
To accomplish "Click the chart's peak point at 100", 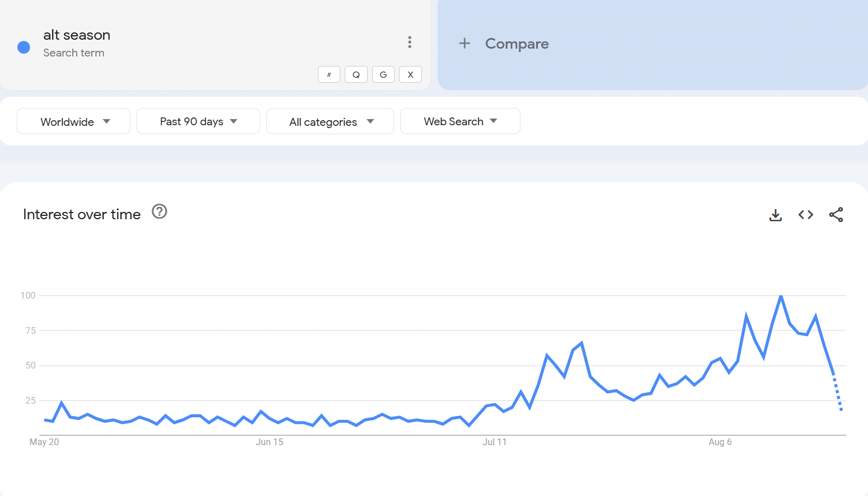I will pos(781,296).
